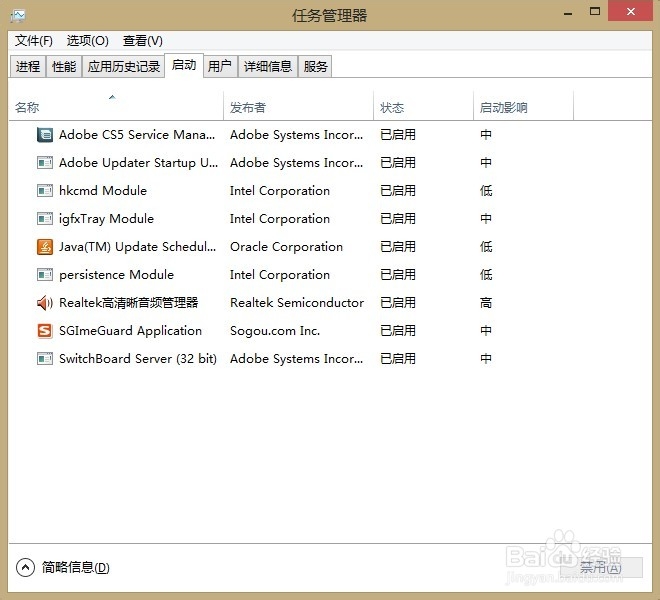The width and height of the screenshot is (660, 600).
Task: Sort by the 名称 column header
Action: coord(116,107)
